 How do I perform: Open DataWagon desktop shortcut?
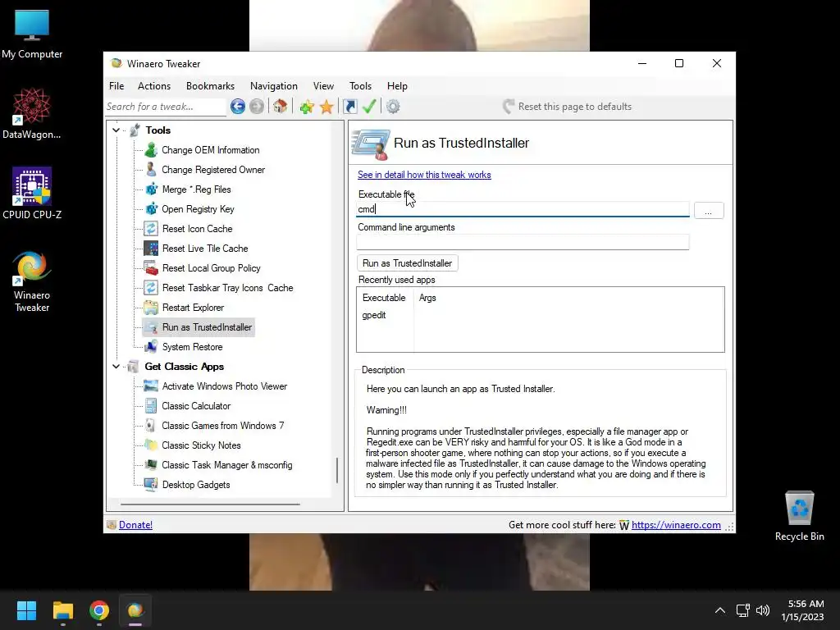click(32, 113)
